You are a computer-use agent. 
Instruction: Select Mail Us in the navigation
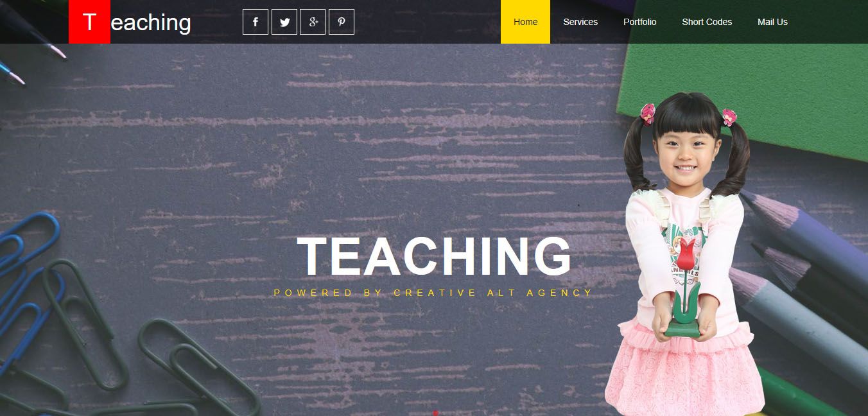pos(772,22)
